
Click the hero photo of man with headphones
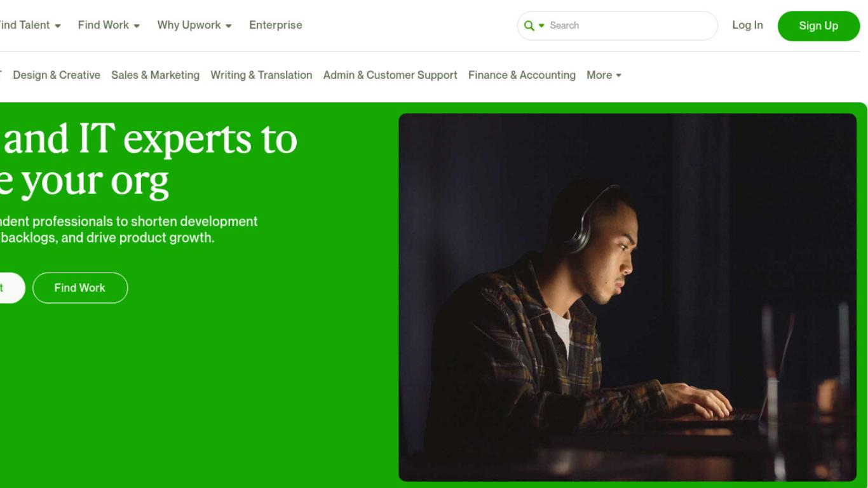(x=627, y=297)
